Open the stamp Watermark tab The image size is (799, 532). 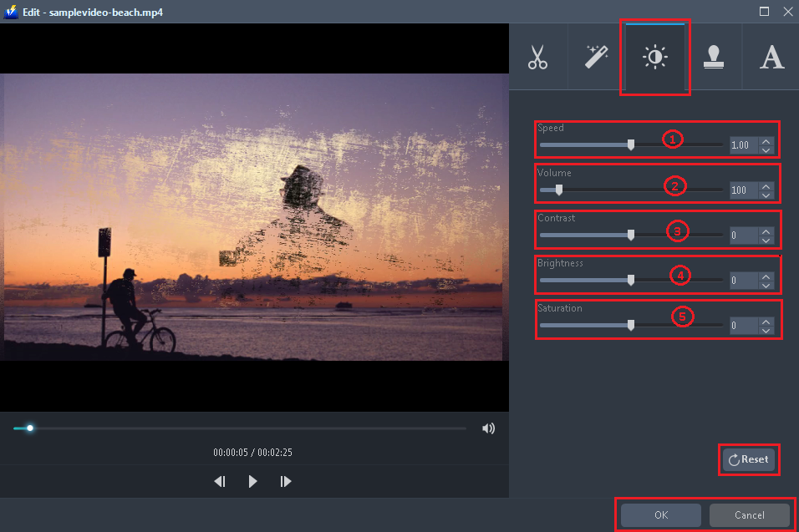pos(713,57)
